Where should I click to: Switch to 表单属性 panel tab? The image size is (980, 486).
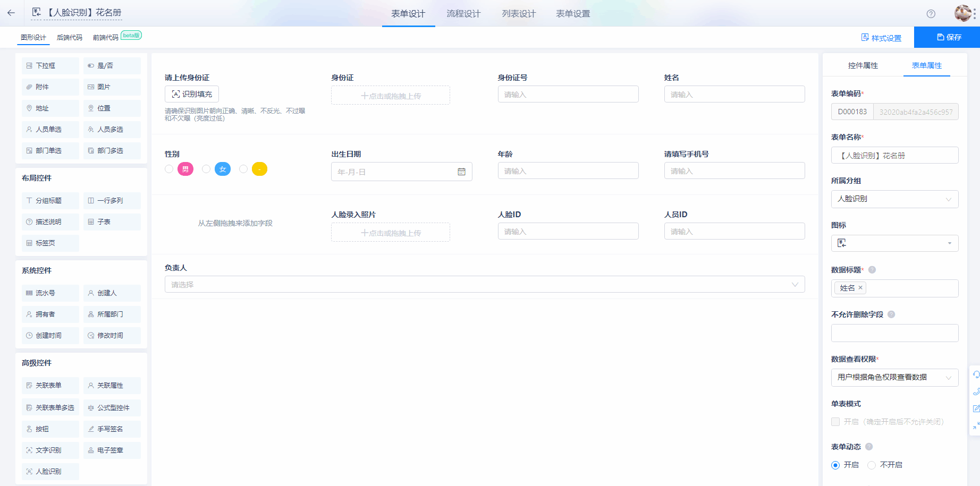(927, 66)
